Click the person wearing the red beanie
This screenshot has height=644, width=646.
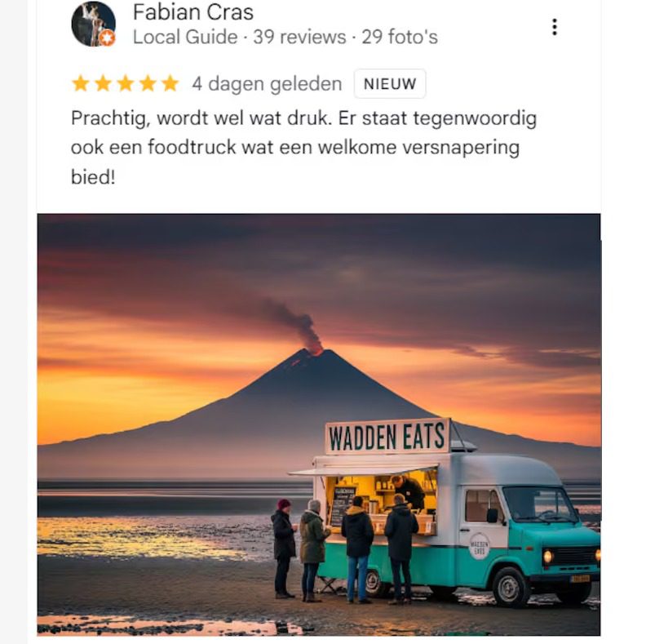pos(284,549)
